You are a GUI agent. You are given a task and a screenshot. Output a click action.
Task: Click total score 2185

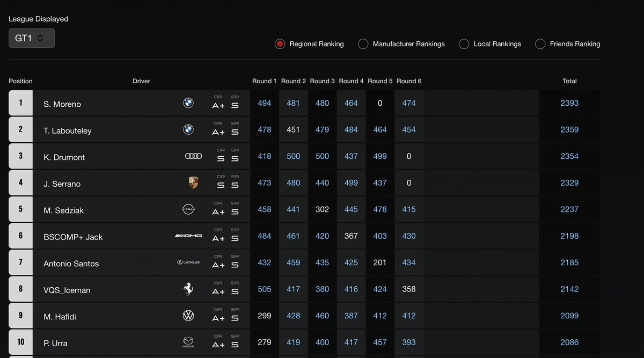[569, 262]
